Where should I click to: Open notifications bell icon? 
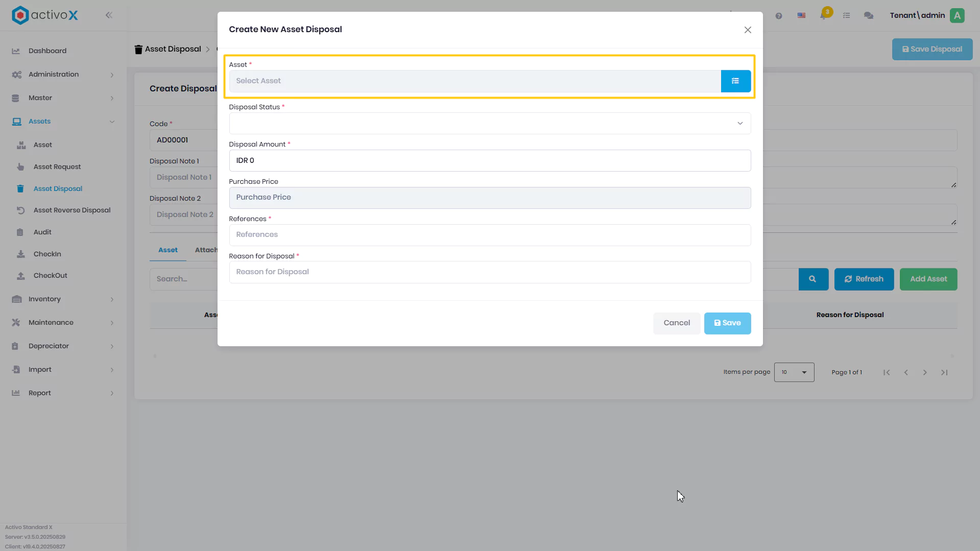tap(824, 15)
